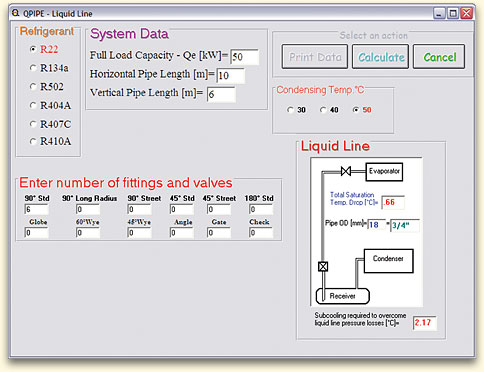This screenshot has height=372, width=484.
Task: Click the 'System Data' heading
Action: (x=129, y=34)
